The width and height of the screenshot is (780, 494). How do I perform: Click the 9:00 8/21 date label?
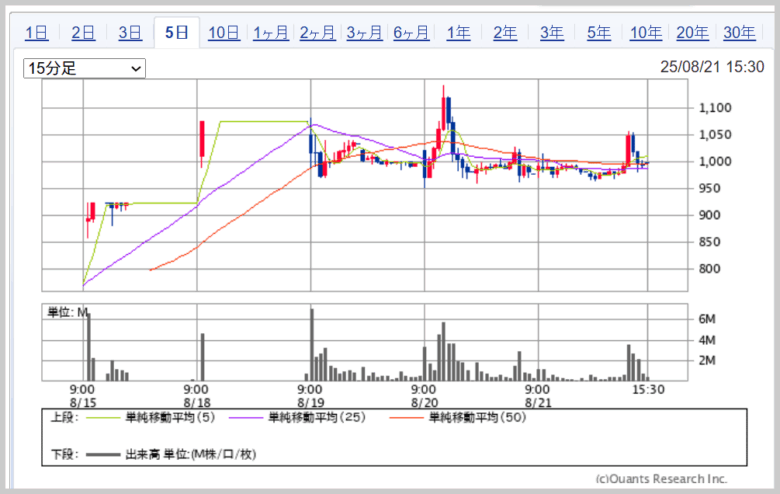[538, 396]
